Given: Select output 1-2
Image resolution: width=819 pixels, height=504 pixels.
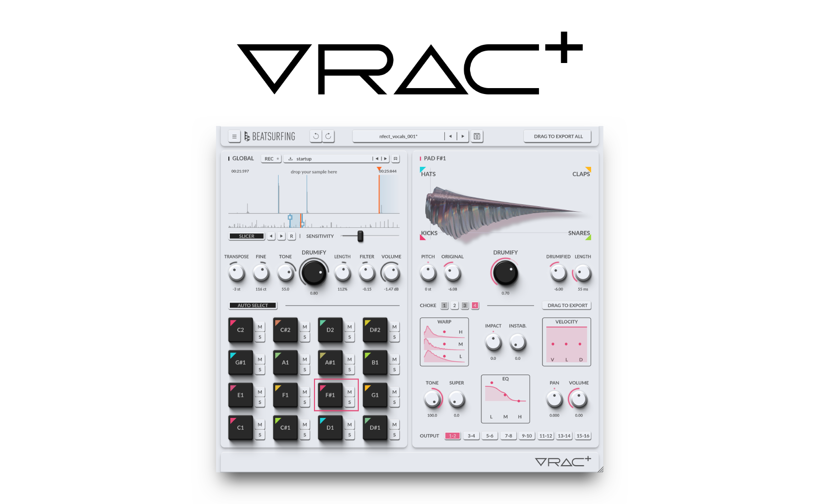Looking at the screenshot, I should click(452, 436).
